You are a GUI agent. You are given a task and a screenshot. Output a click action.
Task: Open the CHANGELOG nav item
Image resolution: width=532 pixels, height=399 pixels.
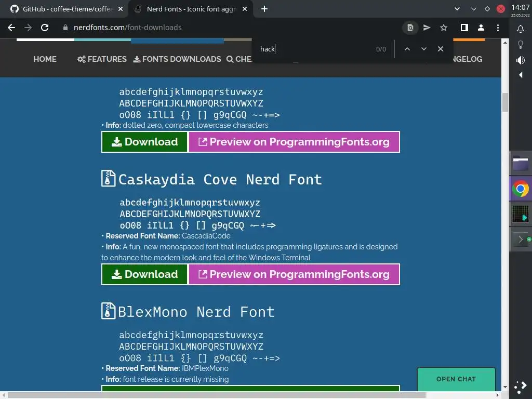click(468, 59)
